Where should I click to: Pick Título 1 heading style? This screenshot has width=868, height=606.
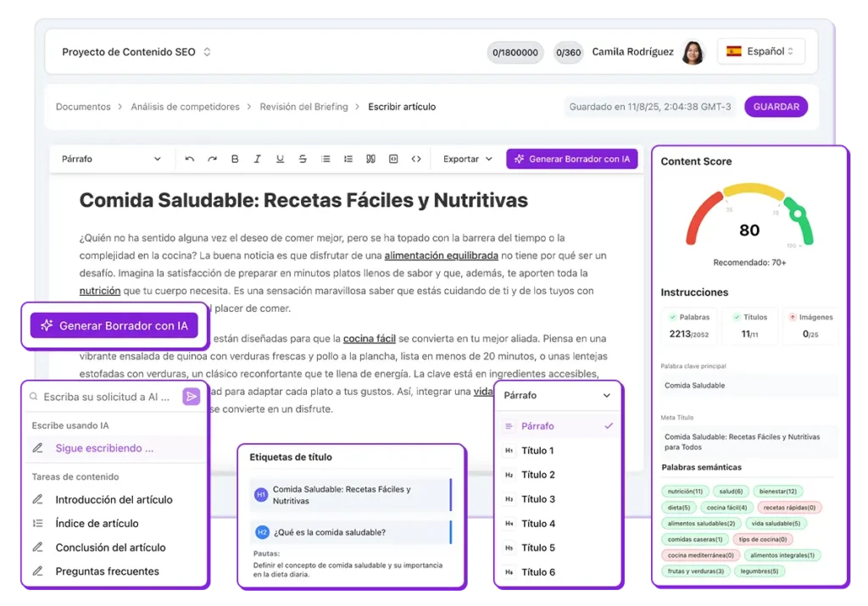coord(538,451)
